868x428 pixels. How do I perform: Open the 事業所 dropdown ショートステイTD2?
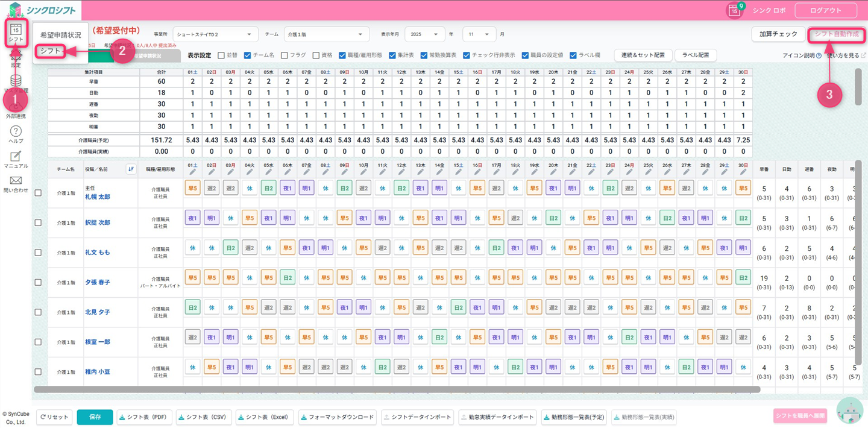pyautogui.click(x=215, y=34)
